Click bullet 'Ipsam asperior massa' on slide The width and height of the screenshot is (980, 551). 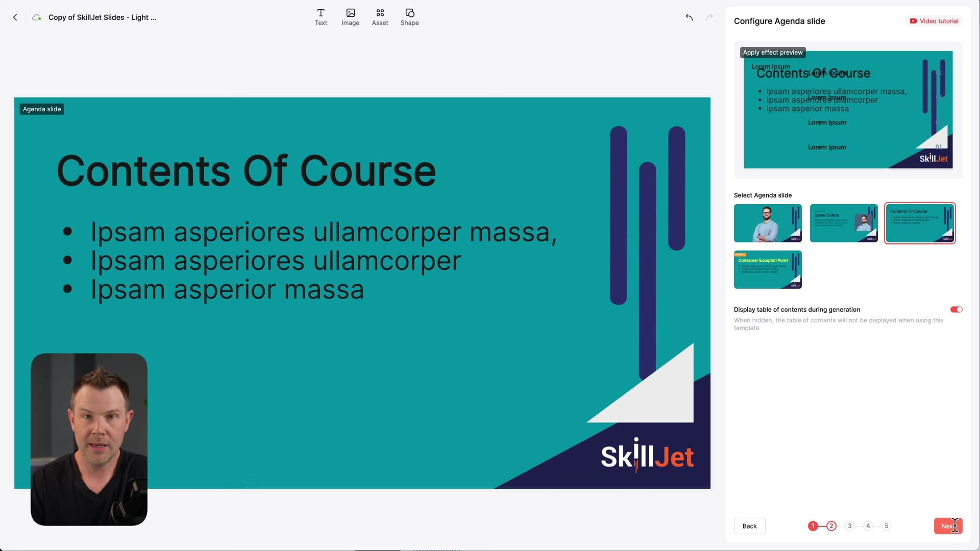pyautogui.click(x=227, y=289)
